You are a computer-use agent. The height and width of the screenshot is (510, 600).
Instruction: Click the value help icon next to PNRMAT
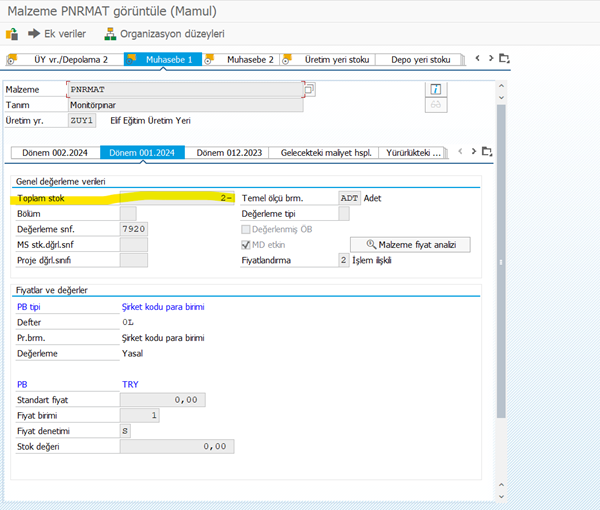tap(309, 89)
